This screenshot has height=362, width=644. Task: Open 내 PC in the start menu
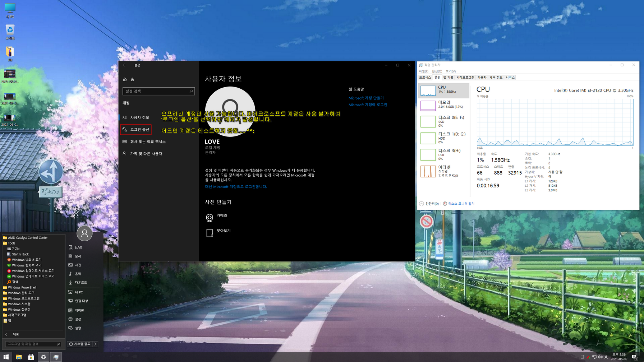point(75,292)
